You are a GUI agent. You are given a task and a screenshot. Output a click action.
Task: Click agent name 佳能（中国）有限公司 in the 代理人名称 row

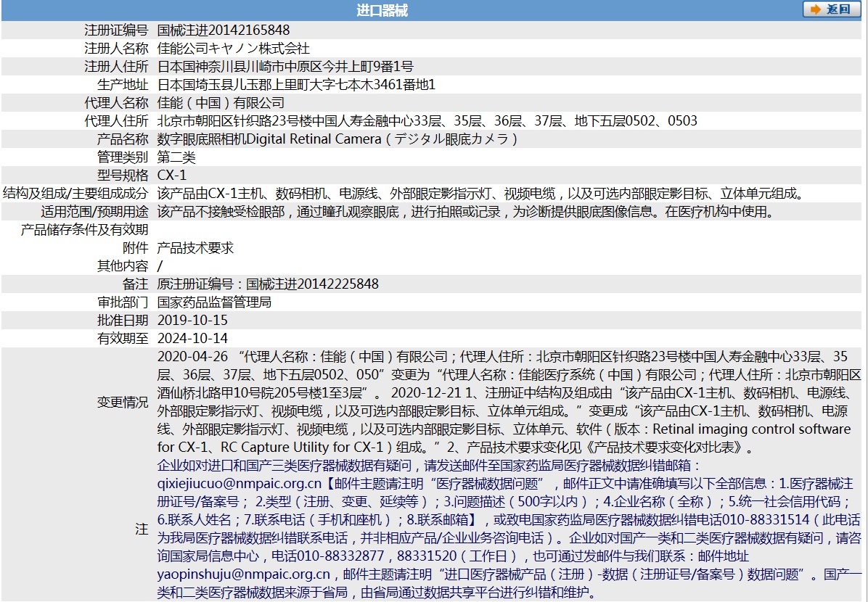pyautogui.click(x=221, y=102)
